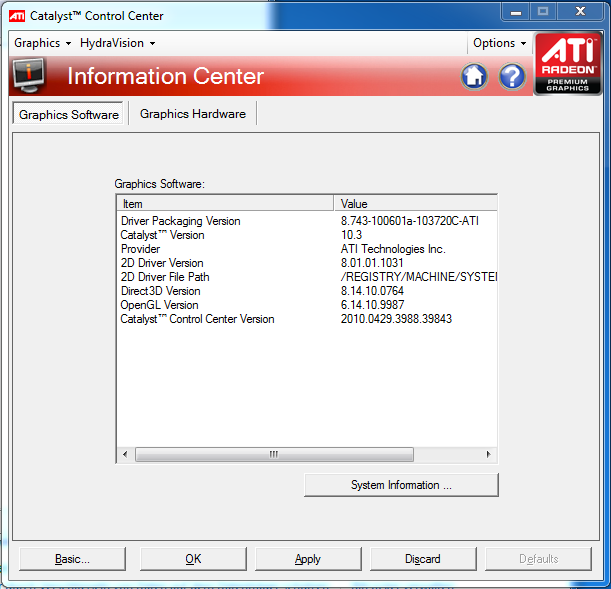This screenshot has height=589, width=611.
Task: Sort by the Value column header
Action: tap(415, 204)
